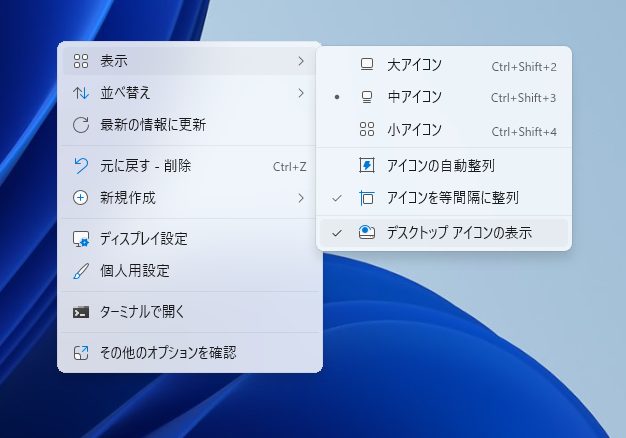Enable アイコンの自動整列 option
Image resolution: width=626 pixels, height=438 pixels.
tap(440, 165)
